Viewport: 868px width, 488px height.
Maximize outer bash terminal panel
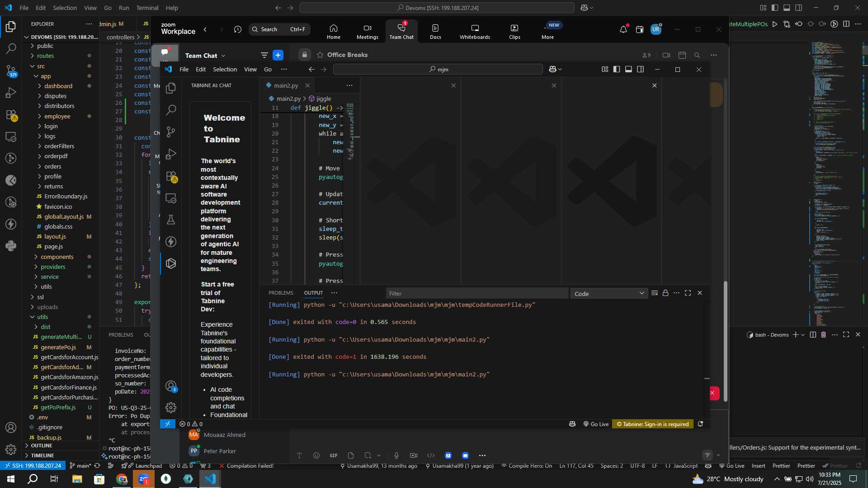[x=846, y=335]
